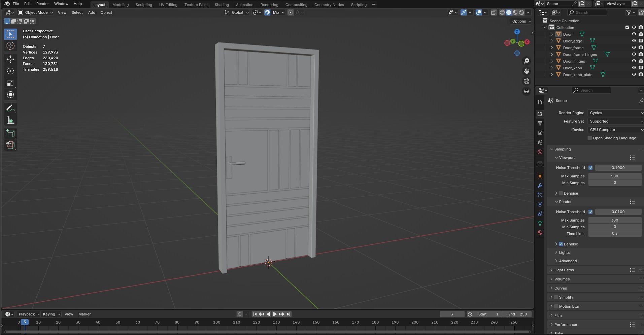Open the Tool properties tab
644x335 pixels.
tap(540, 102)
